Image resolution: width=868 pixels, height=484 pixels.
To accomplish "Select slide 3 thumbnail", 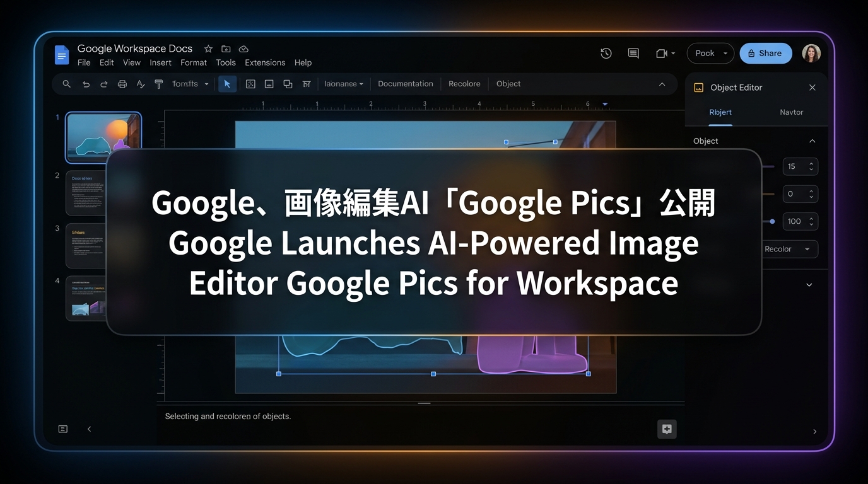I will click(87, 246).
